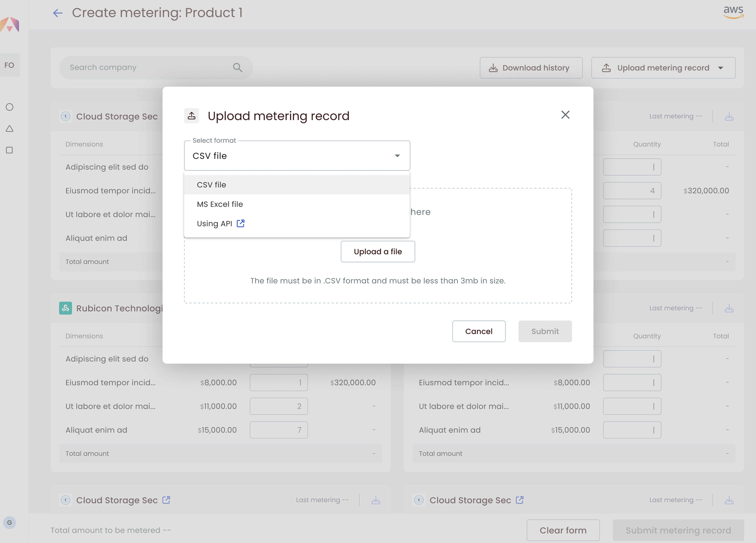Screen dimensions: 756x543
Task: Open external link next to bottom-right Cloud Storage Sec
Action: 519,500
